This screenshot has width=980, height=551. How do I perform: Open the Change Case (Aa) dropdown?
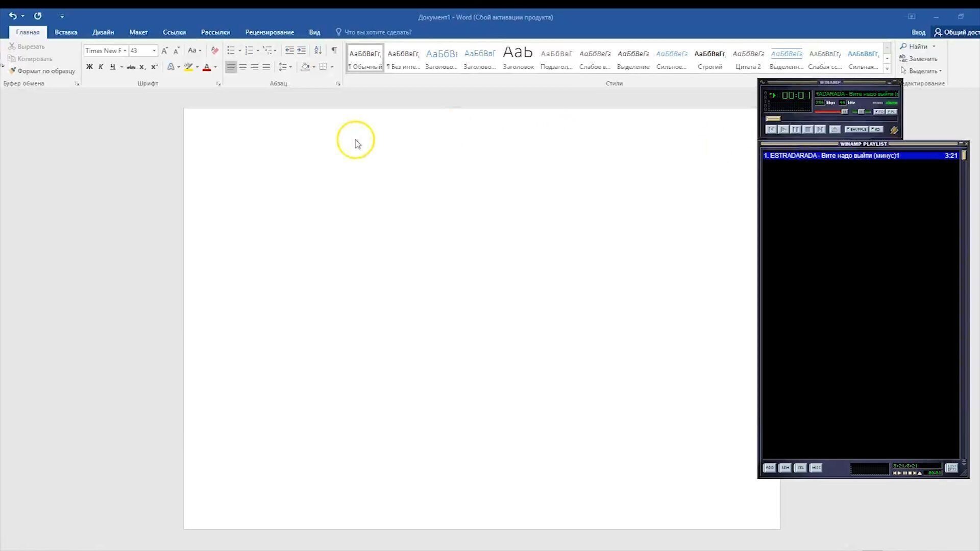coord(194,51)
